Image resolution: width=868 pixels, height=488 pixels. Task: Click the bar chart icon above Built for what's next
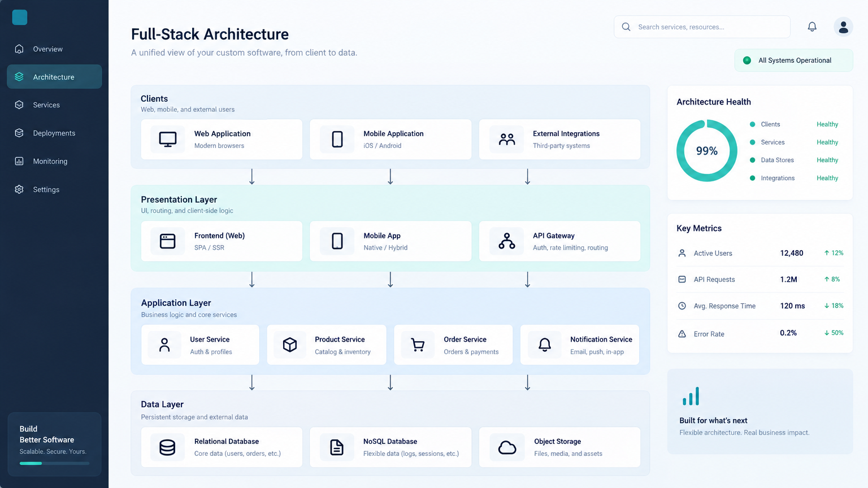tap(691, 396)
